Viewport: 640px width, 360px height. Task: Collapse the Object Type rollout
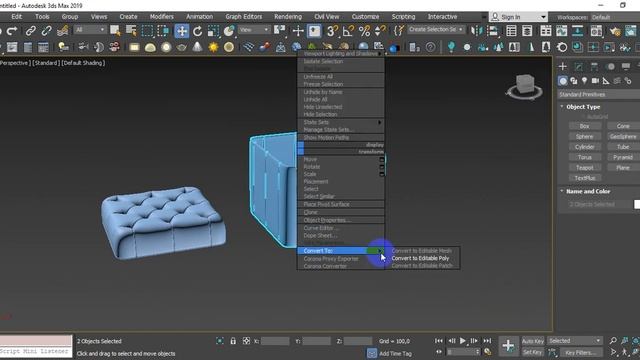(583, 107)
